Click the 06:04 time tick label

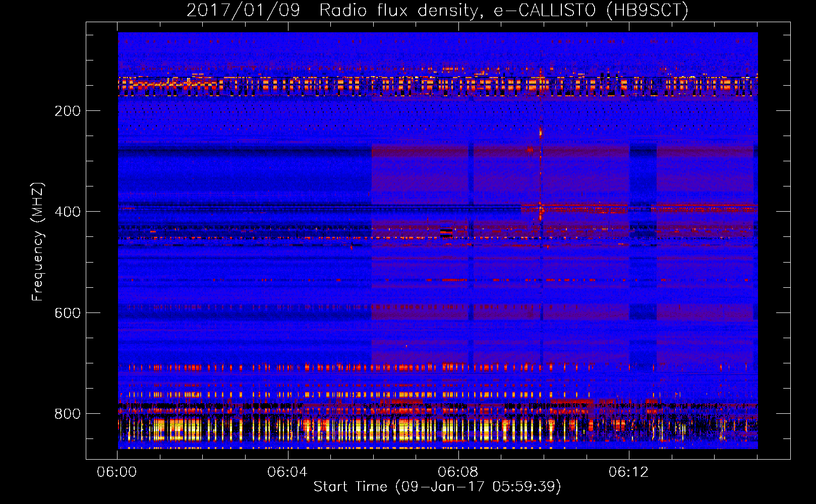pos(287,472)
